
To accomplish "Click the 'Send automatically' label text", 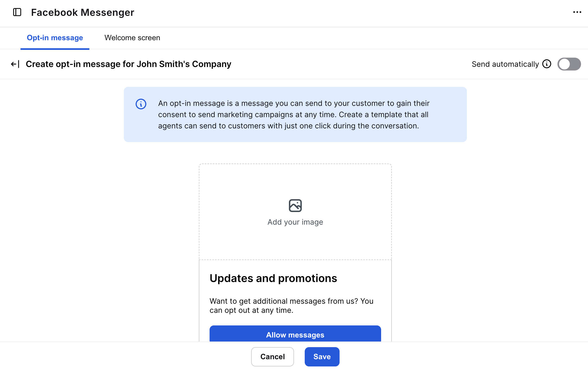I will [505, 64].
